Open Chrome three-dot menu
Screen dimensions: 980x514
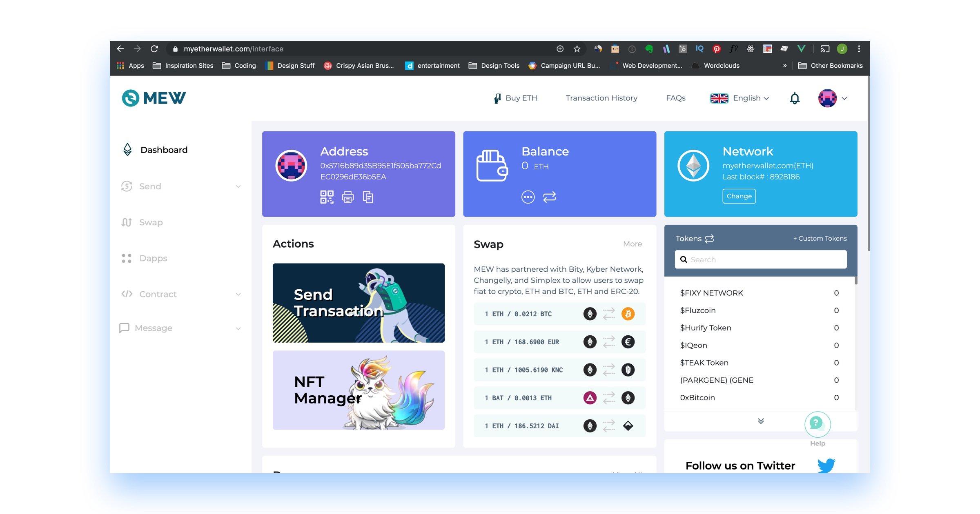(859, 49)
